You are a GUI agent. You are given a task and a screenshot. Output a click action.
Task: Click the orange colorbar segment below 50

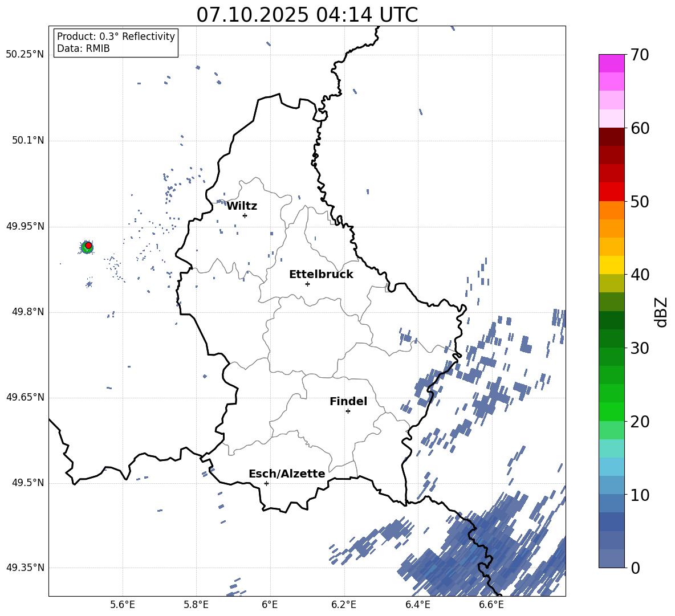pos(611,210)
